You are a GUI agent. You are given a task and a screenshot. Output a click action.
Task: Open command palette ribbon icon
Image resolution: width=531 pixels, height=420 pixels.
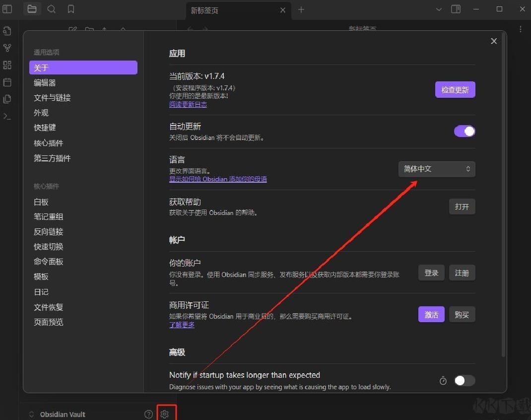[7, 116]
